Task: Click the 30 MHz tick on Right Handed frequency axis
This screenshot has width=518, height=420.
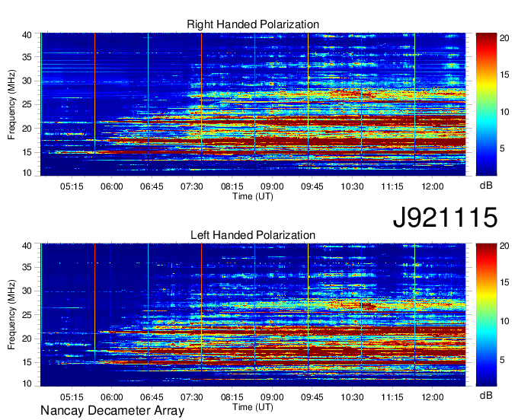Action: pos(27,81)
